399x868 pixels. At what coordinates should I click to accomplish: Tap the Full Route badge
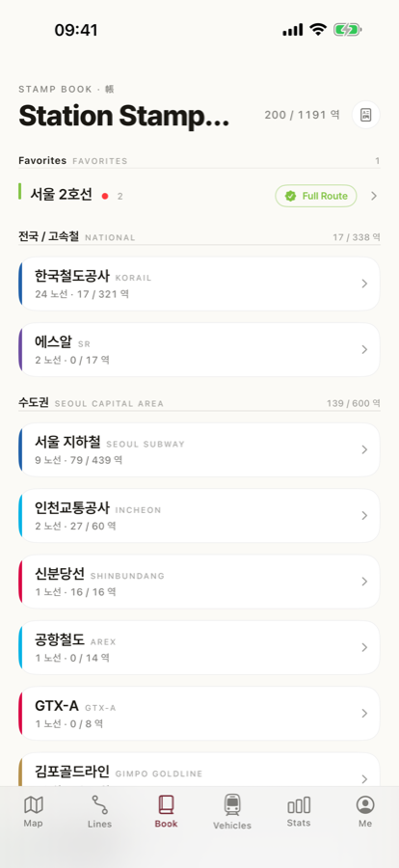(316, 196)
